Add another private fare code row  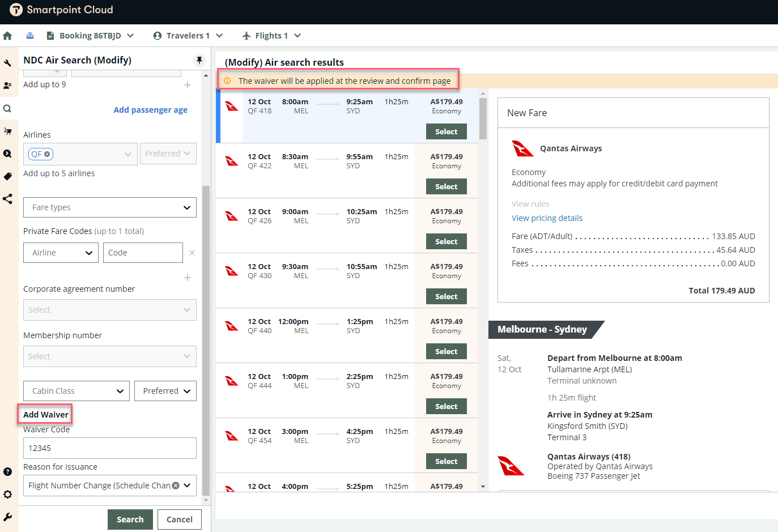click(188, 278)
